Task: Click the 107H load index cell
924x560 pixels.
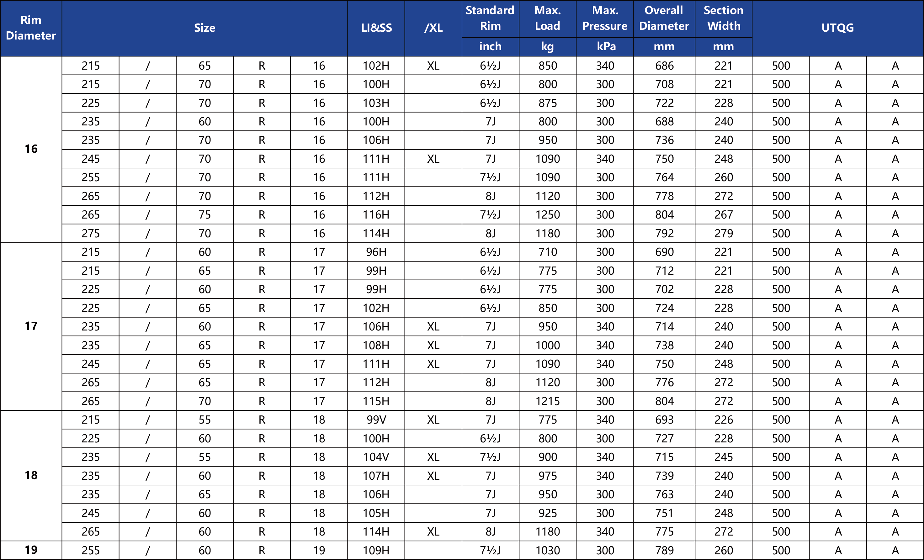Action: pos(376,476)
